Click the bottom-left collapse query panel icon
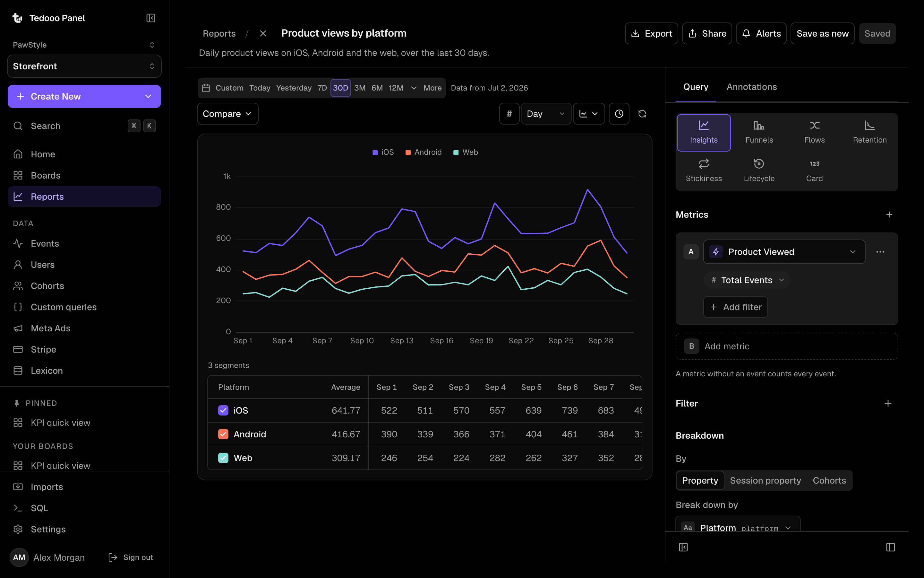 point(683,547)
